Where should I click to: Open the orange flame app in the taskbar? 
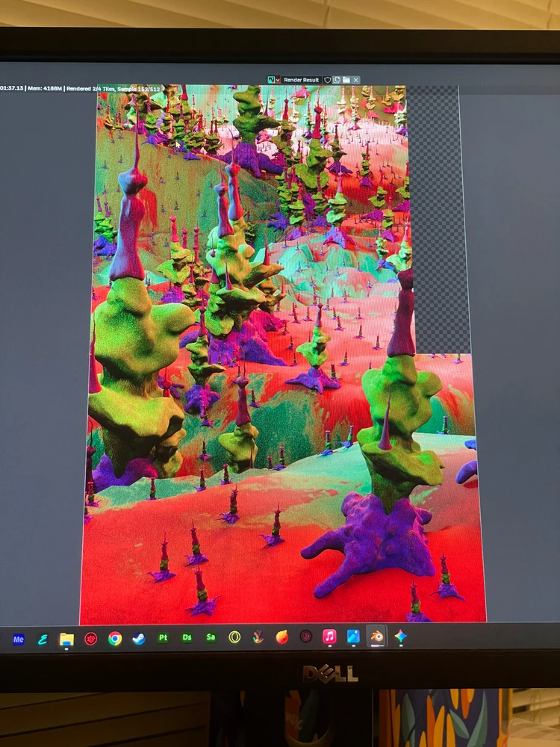coord(282,637)
